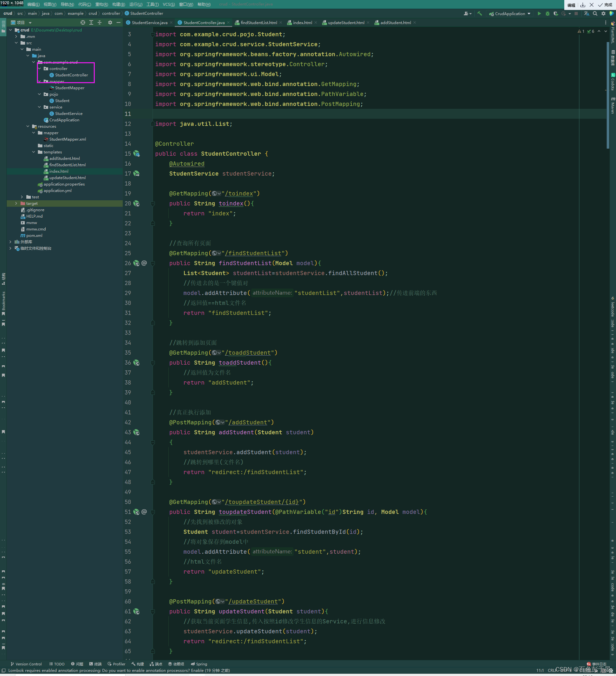Expand all nodes in project panel
Screen dimensions: 616x676
tap(91, 22)
